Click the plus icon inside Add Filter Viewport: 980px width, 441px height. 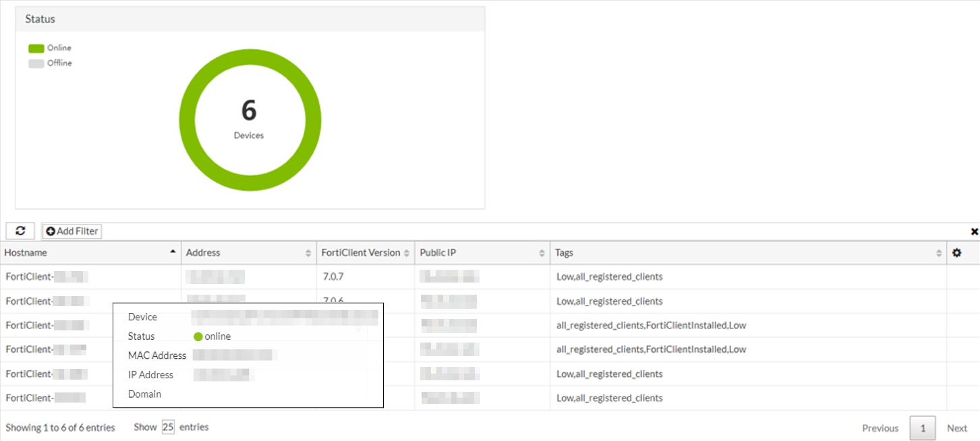point(50,231)
